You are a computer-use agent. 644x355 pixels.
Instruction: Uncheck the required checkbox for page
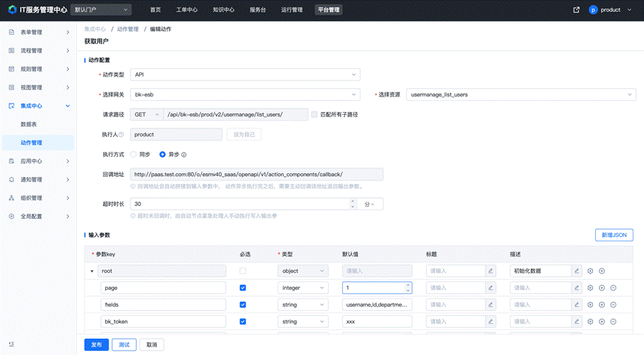pos(243,288)
